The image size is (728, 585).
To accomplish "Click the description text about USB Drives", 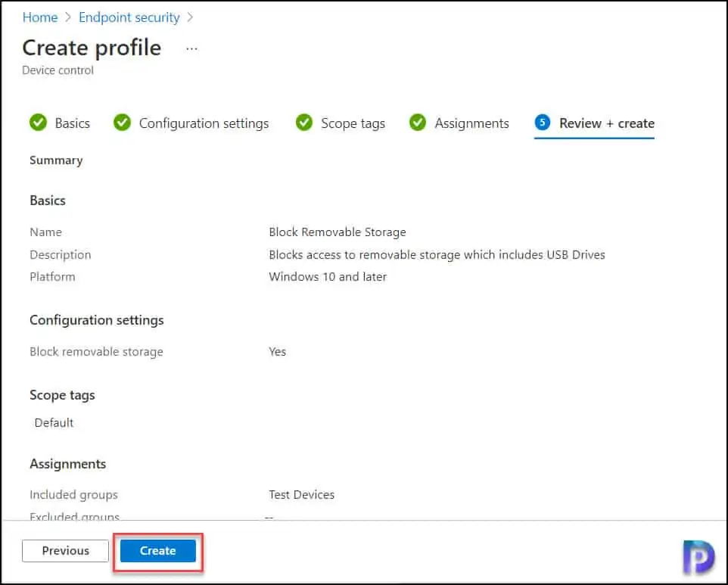I will click(437, 254).
